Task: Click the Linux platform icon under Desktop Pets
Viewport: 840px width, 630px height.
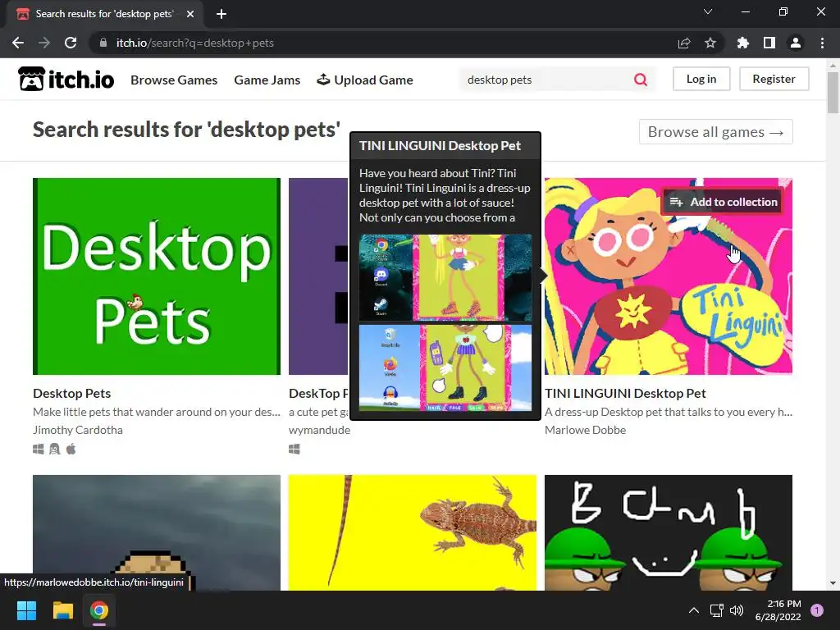Action: pos(55,449)
